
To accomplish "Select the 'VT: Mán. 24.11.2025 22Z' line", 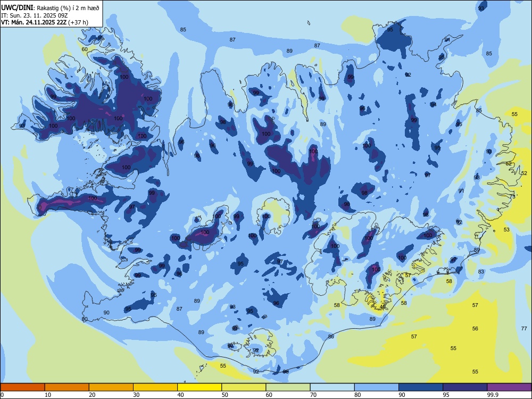I will tap(34, 22).
